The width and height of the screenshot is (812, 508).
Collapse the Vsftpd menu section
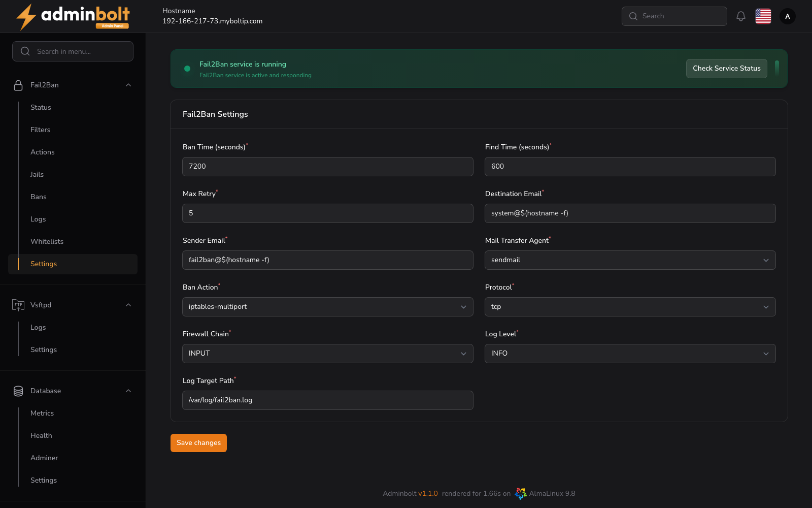pyautogui.click(x=128, y=305)
